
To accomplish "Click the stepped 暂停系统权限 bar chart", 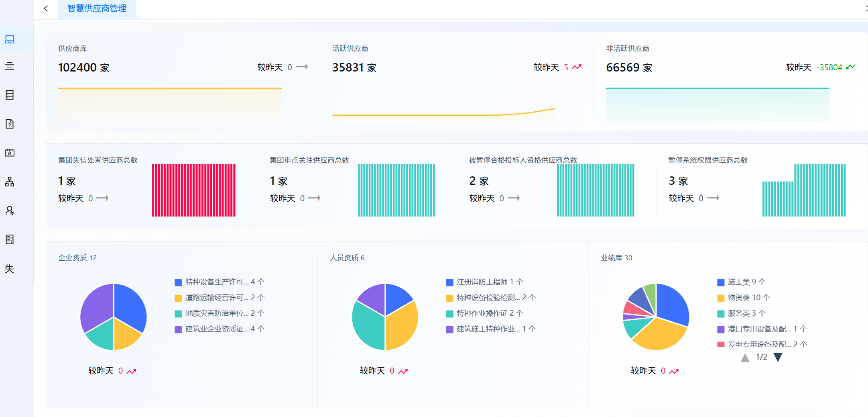I will point(804,190).
